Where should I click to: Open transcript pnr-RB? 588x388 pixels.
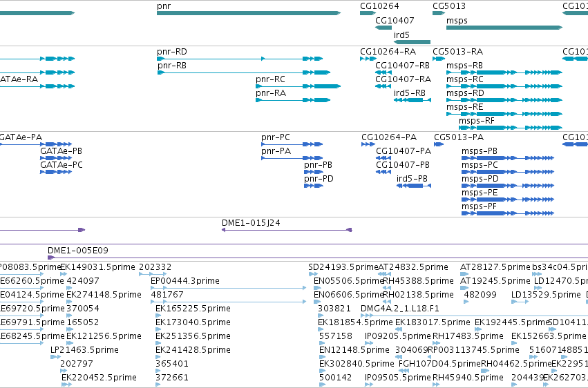click(x=244, y=72)
